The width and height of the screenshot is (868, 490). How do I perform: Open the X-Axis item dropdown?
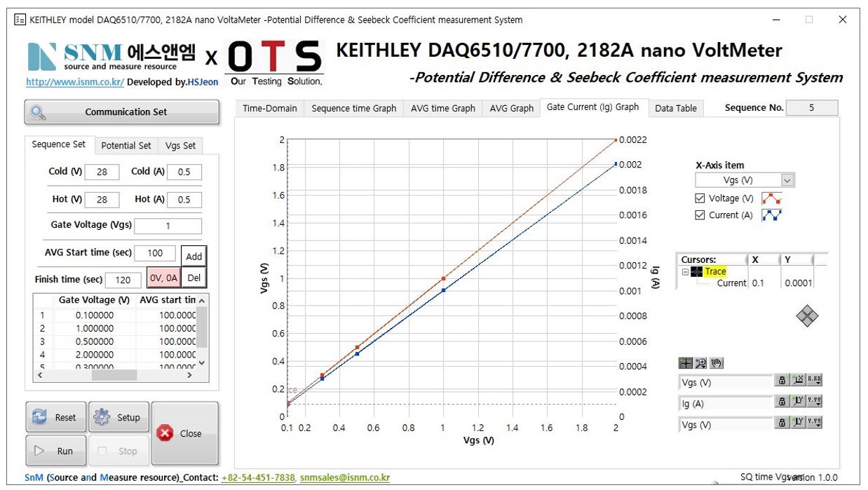pos(787,181)
